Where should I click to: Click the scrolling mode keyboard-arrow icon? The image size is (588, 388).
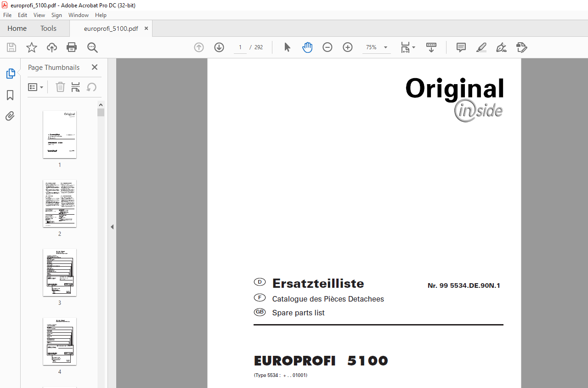click(431, 47)
